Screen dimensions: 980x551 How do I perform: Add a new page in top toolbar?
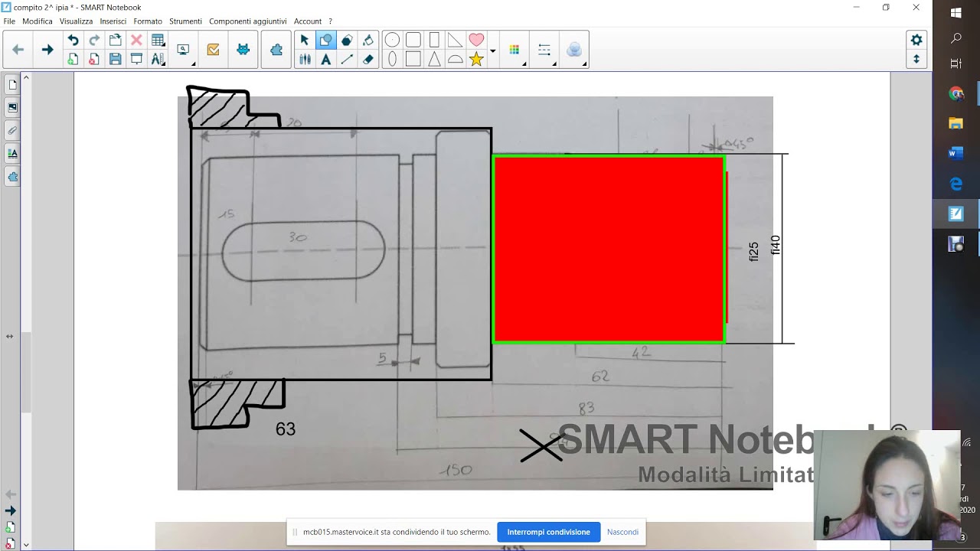click(x=73, y=59)
